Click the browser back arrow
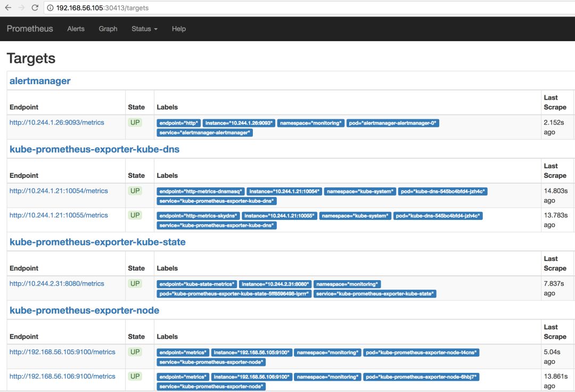The width and height of the screenshot is (575, 392). click(8, 7)
